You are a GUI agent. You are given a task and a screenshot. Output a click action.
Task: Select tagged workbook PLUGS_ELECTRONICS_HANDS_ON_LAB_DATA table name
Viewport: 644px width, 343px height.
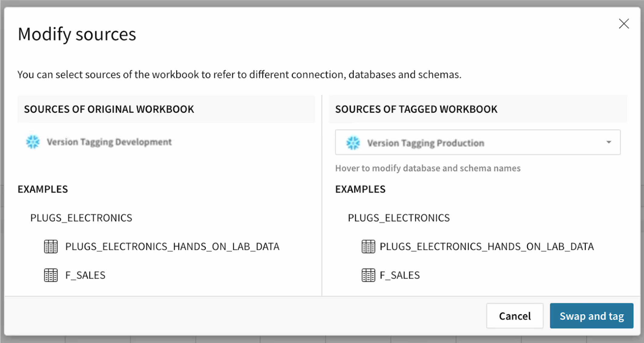(487, 246)
